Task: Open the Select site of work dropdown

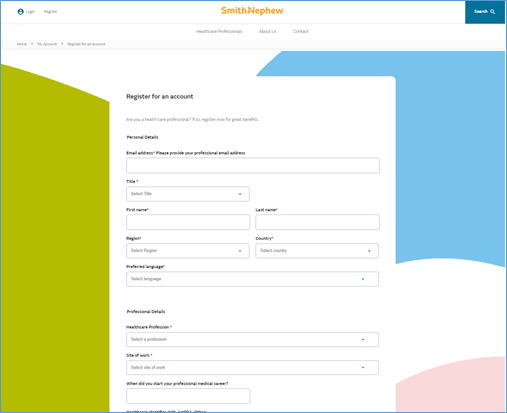Action: tap(252, 367)
